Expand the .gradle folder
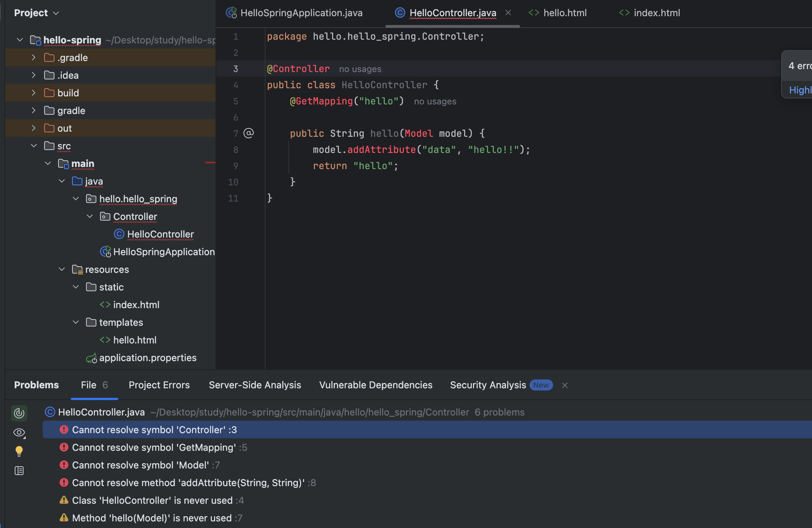The height and width of the screenshot is (528, 812). point(33,57)
